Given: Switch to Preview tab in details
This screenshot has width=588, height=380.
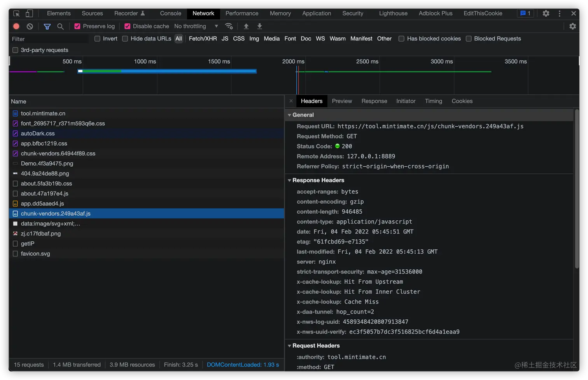Looking at the screenshot, I should [x=342, y=101].
